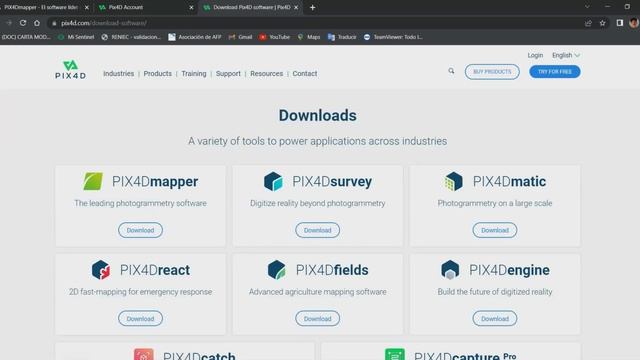Reload the page with the browser refresh icon
The height and width of the screenshot is (360, 640).
click(x=23, y=23)
